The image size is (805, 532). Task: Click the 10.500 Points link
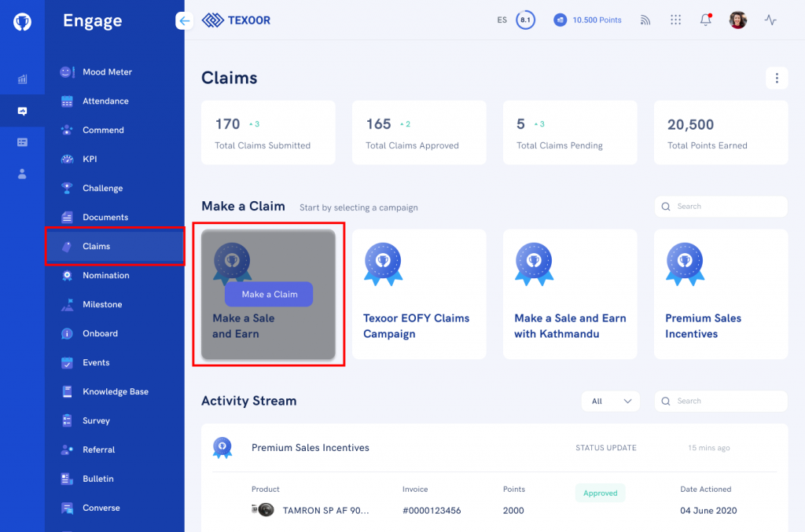tap(597, 20)
